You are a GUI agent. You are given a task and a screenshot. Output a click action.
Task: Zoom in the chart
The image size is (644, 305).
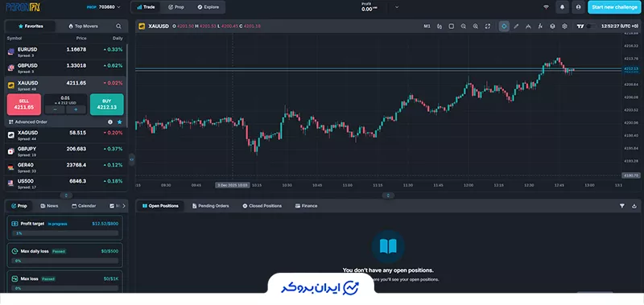[x=475, y=27]
